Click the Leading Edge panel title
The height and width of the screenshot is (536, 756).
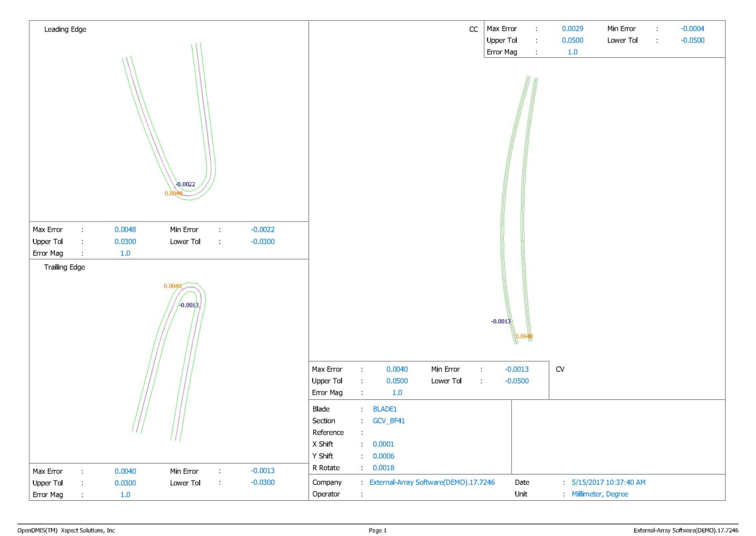[65, 30]
